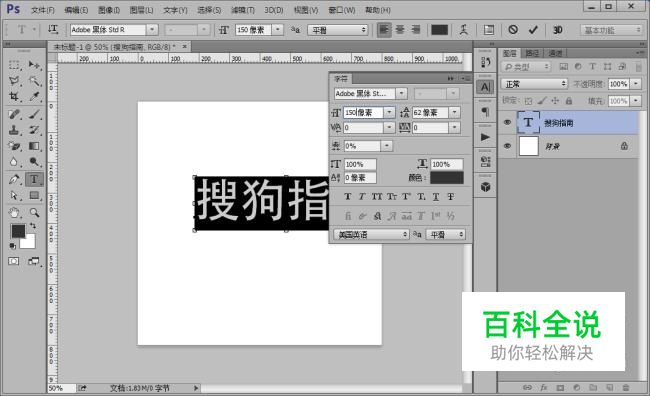
Task: Select the Brush tool
Action: 34,114
